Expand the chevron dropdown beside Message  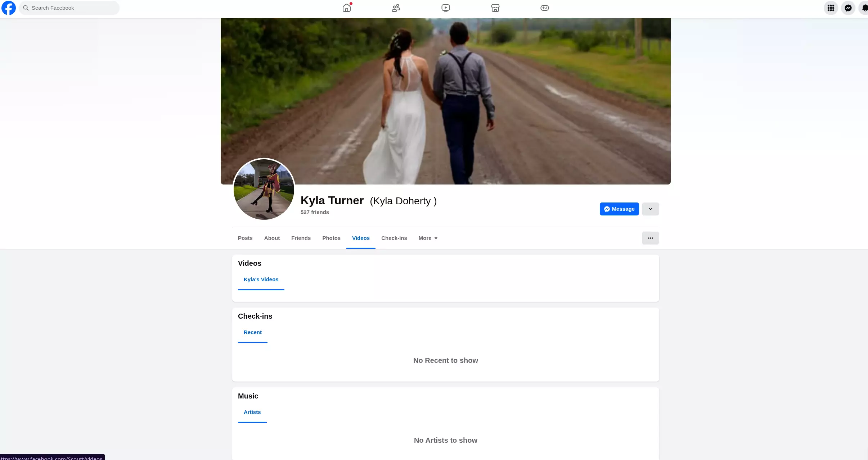(651, 209)
